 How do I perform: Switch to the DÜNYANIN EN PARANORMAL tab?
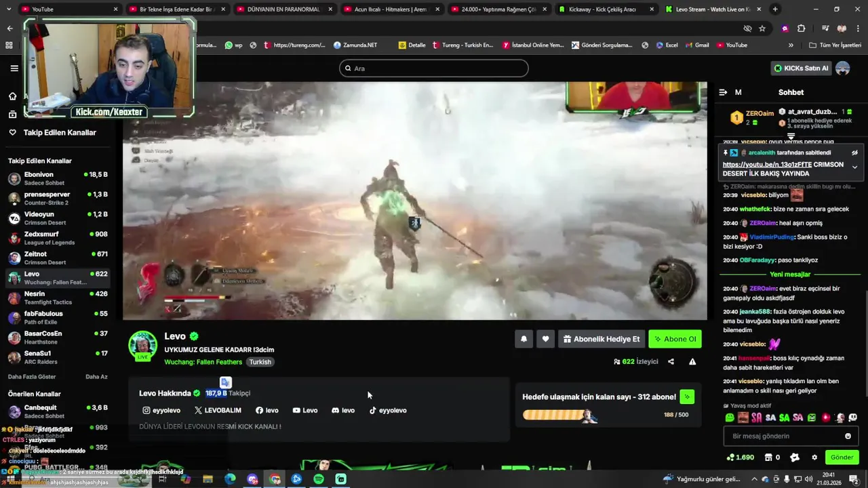click(283, 9)
